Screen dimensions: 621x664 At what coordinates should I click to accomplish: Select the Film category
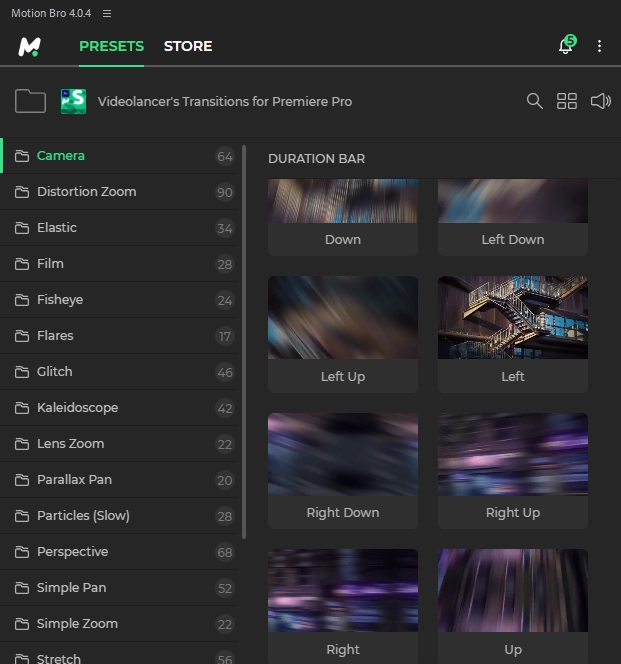coord(120,264)
